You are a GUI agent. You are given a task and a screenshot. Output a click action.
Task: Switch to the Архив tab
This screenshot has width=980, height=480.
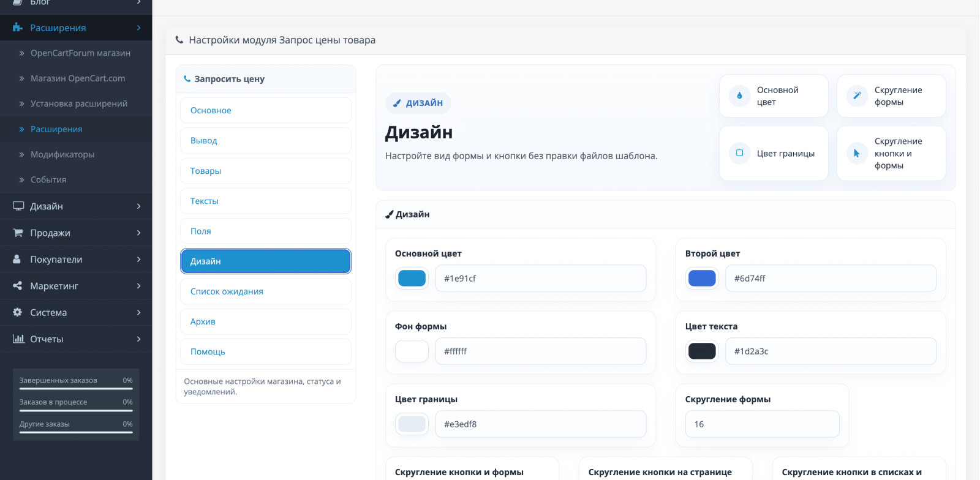[x=266, y=321]
